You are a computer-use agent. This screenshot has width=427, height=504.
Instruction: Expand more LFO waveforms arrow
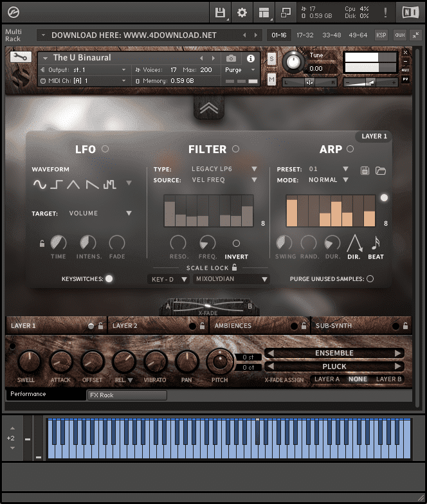click(x=129, y=183)
